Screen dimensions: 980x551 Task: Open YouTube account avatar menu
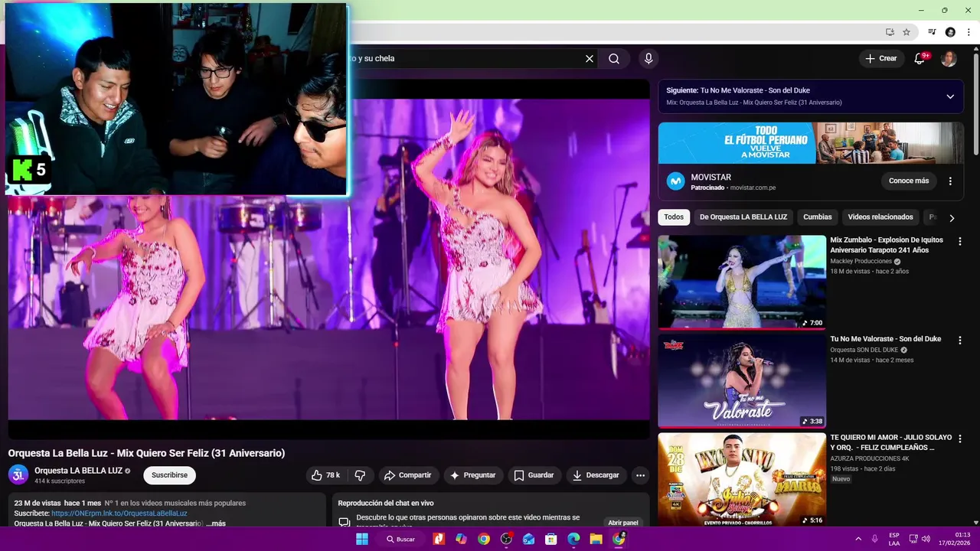[x=949, y=59]
